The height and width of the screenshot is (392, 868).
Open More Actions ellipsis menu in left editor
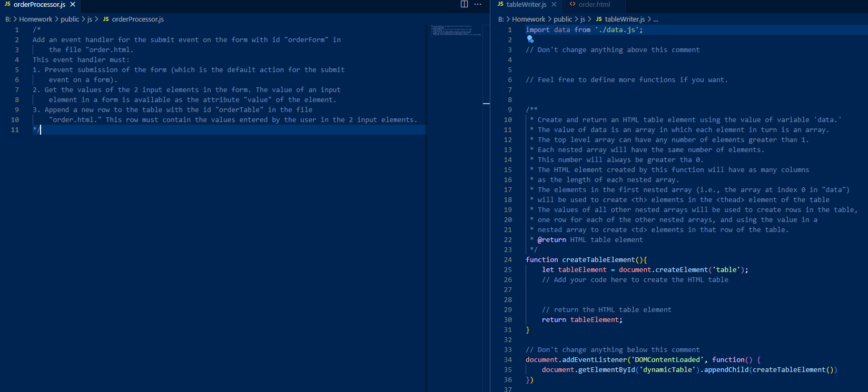[478, 4]
